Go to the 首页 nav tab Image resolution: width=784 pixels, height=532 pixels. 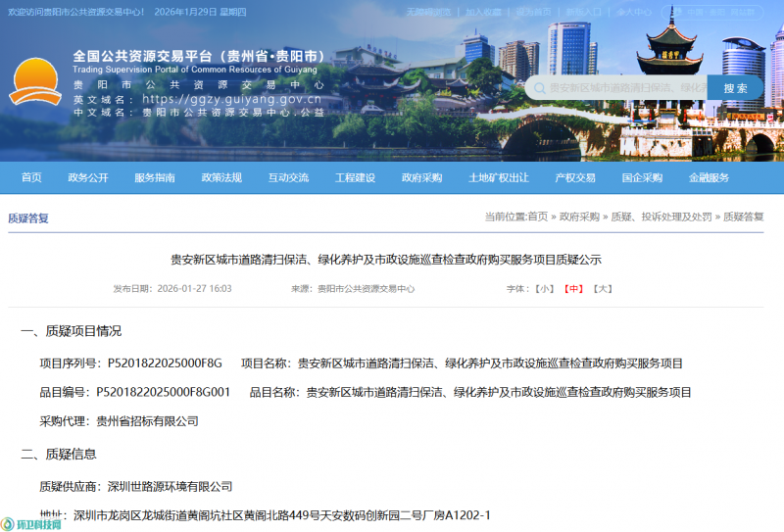(x=31, y=177)
